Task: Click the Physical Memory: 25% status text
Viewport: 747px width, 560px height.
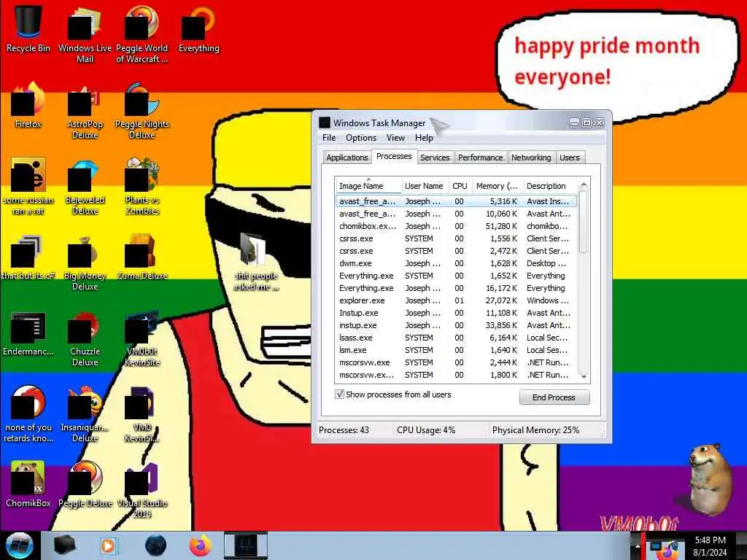Action: (x=535, y=430)
